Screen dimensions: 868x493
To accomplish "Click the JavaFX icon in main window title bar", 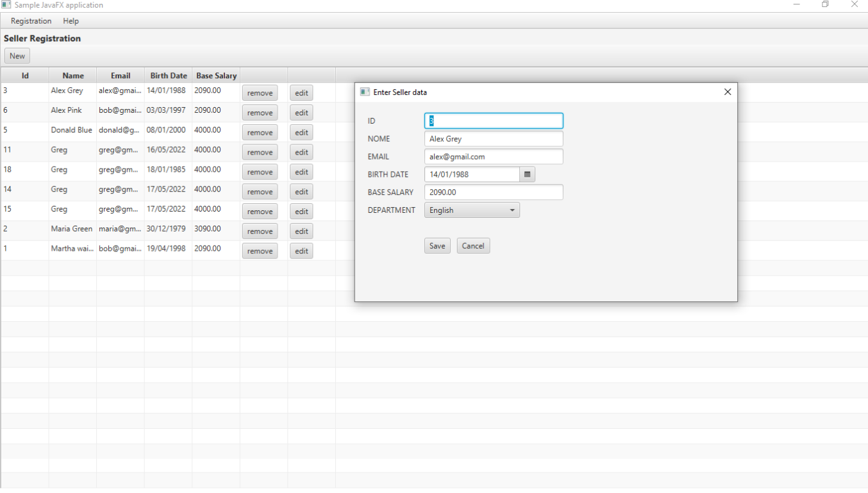I will (x=6, y=4).
